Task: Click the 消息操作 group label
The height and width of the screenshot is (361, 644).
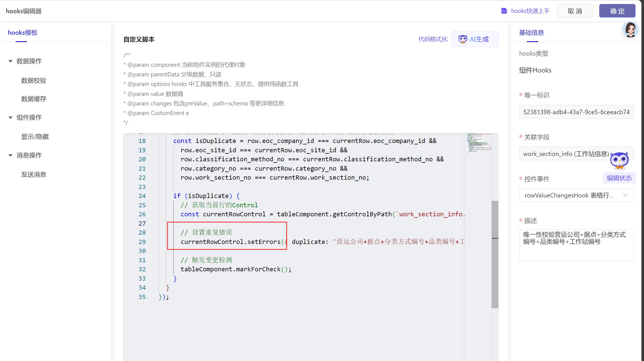Action: click(29, 155)
